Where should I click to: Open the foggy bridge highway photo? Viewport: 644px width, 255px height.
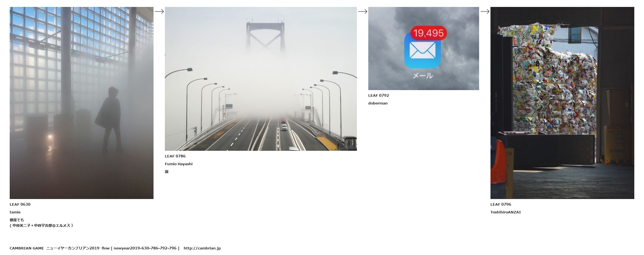[261, 79]
